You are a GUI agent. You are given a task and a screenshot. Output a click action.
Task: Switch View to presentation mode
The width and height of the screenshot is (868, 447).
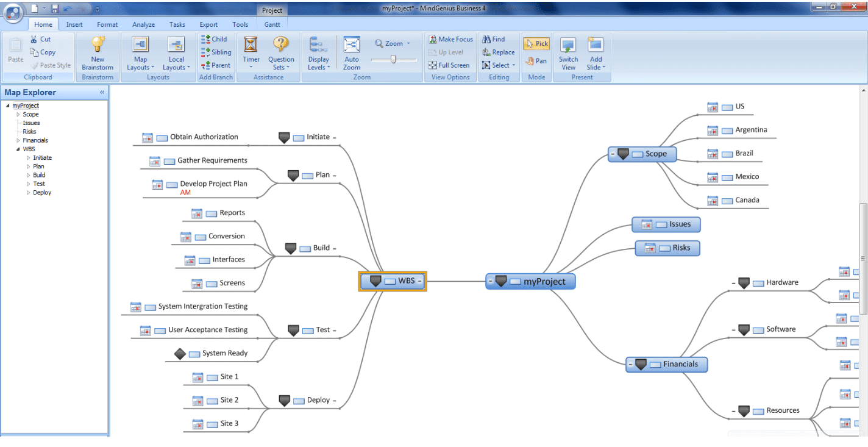568,53
